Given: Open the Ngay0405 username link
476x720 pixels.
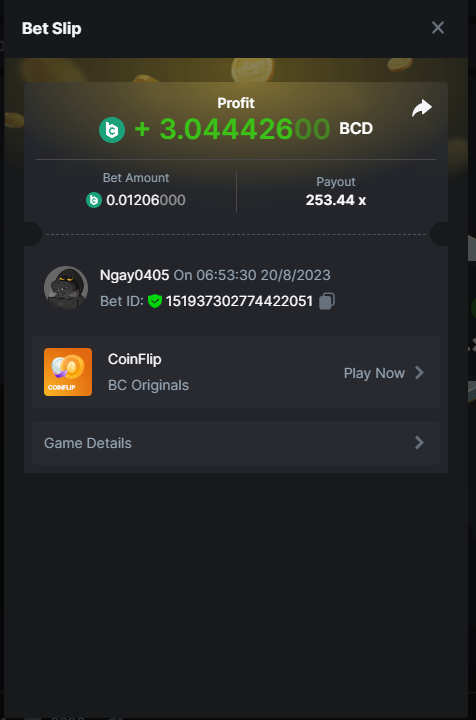Looking at the screenshot, I should 134,275.
